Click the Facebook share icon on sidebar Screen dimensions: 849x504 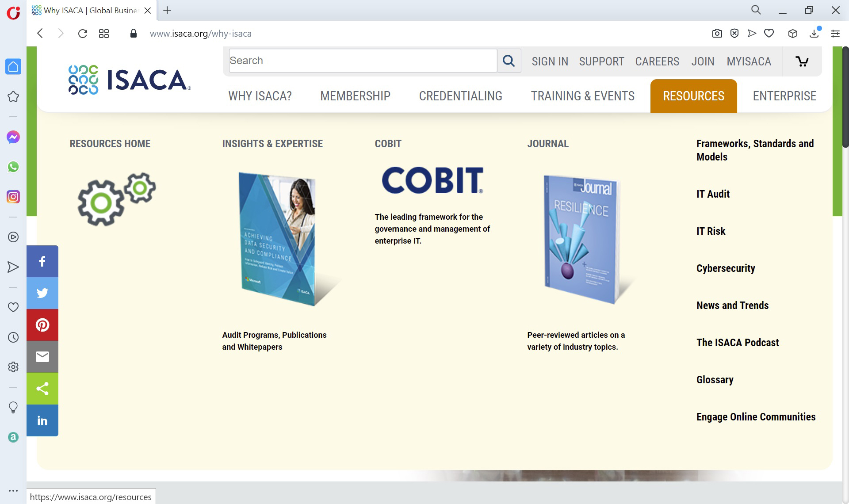pos(42,261)
